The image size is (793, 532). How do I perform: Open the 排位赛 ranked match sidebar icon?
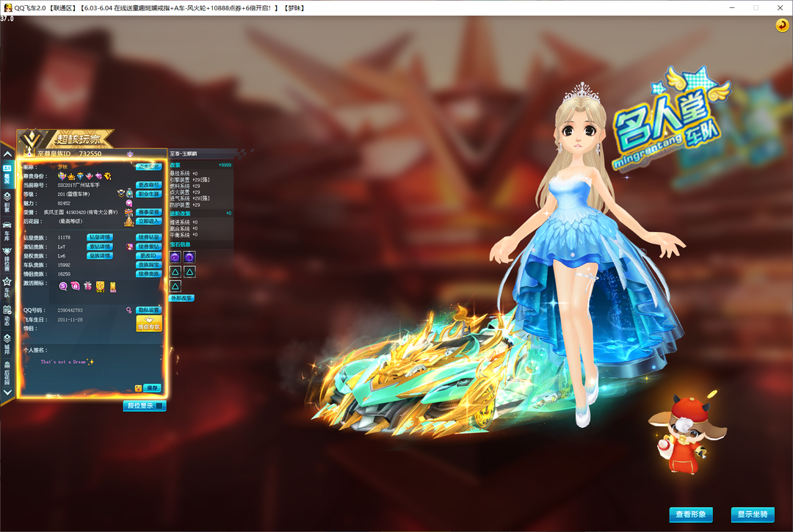[x=7, y=255]
